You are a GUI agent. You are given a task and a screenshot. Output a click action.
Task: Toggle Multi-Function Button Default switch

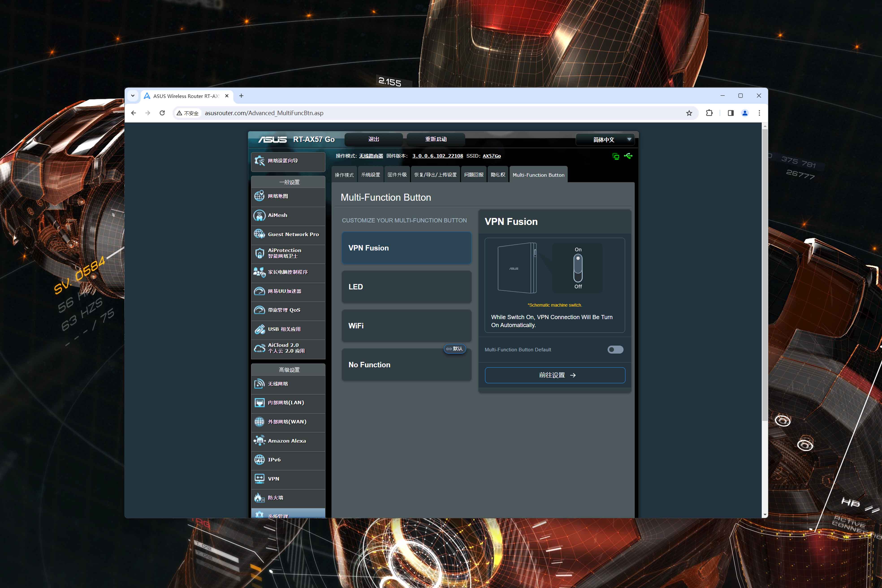(x=615, y=350)
